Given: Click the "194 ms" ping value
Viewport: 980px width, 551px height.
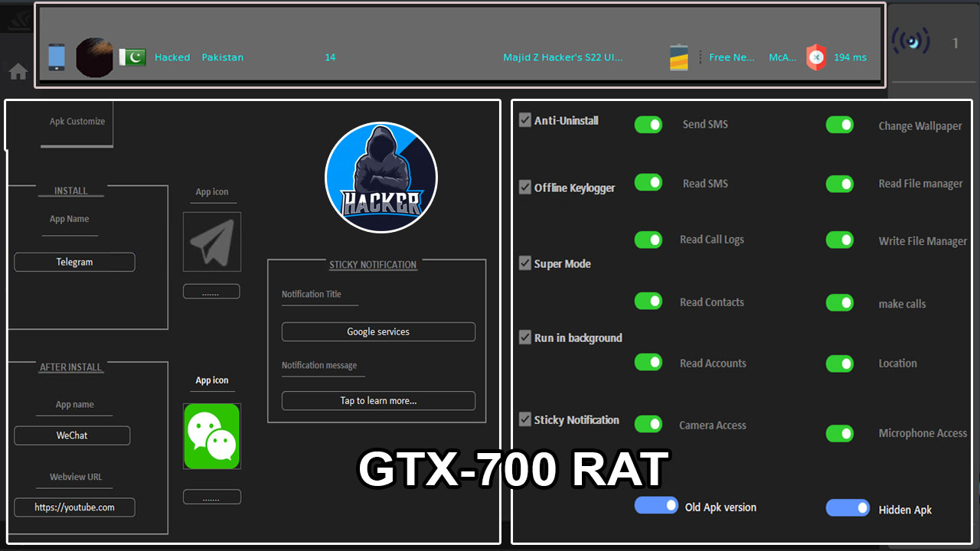Looking at the screenshot, I should click(x=851, y=57).
